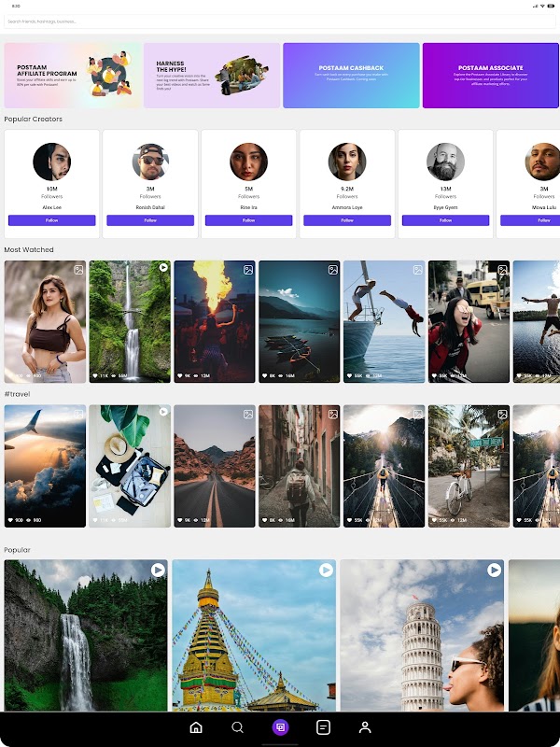Screen dimensions: 560x747
Task: Tap image icon on alley backpacker post
Action: pyautogui.click(x=333, y=415)
